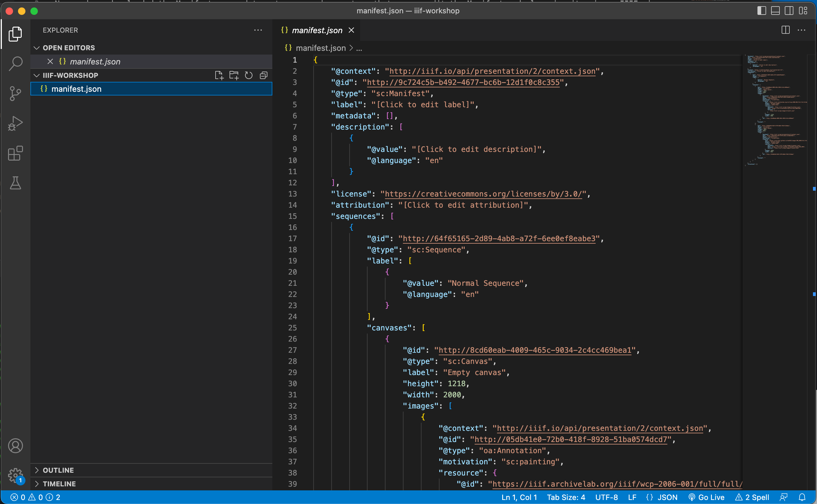Click the code minimap preview

[x=776, y=110]
